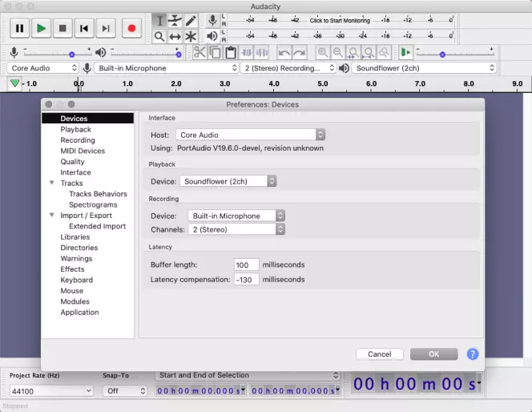Click the Latency compensation input field
This screenshot has width=532, height=412.
tap(246, 280)
